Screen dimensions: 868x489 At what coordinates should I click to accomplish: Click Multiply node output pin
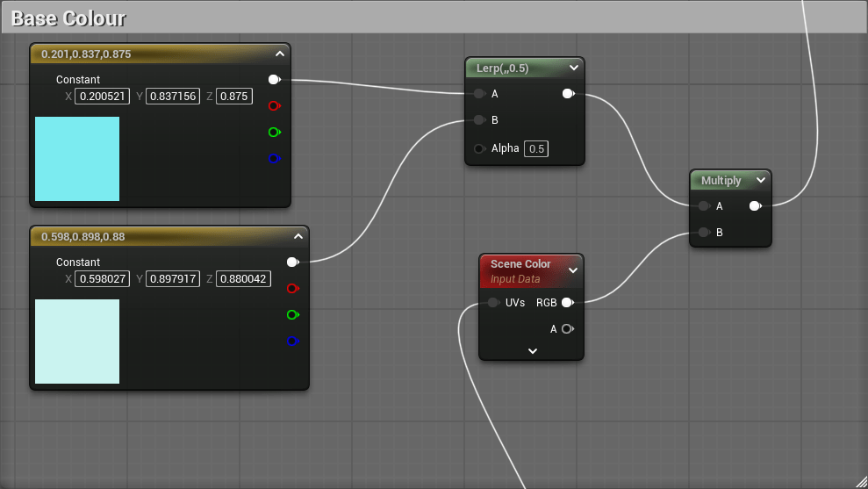pyautogui.click(x=754, y=206)
